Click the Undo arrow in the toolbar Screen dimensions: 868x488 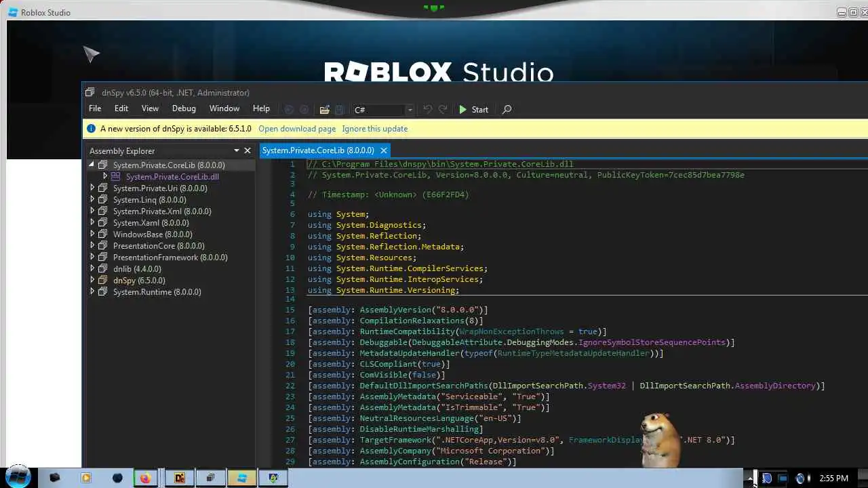(427, 109)
